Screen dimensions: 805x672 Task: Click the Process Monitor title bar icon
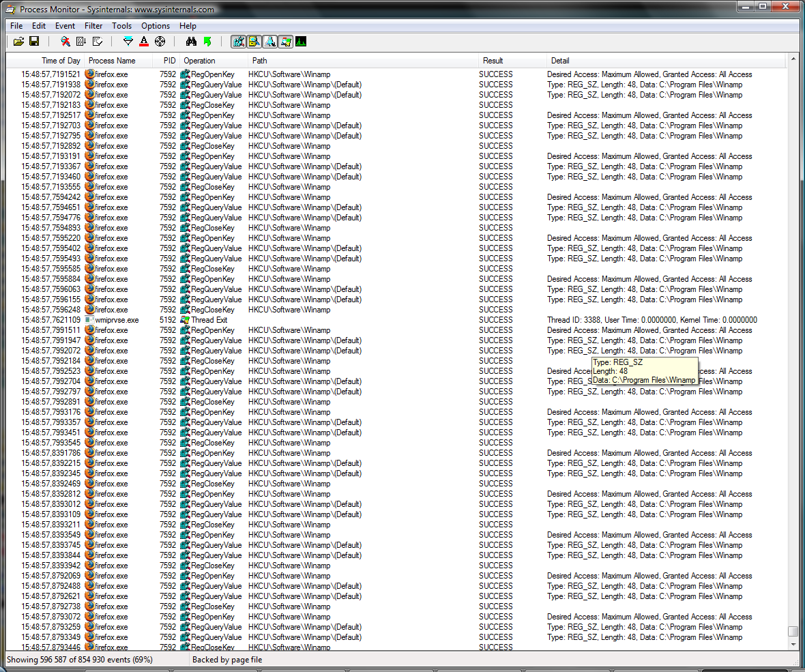tap(11, 10)
